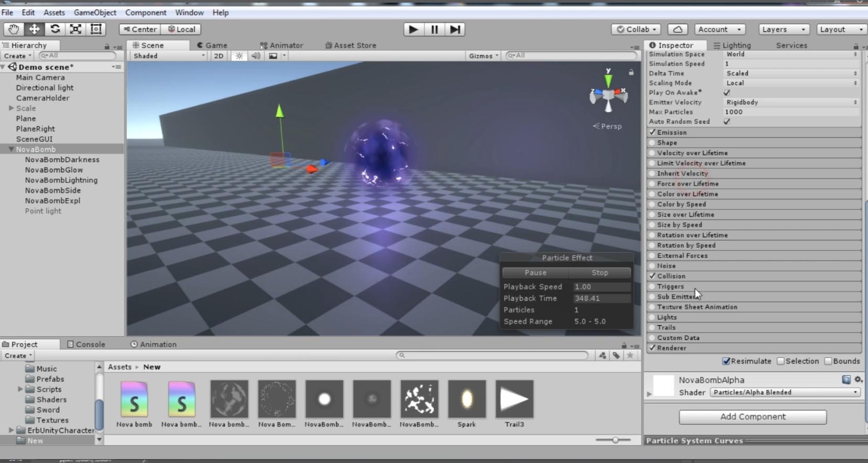The height and width of the screenshot is (463, 868).
Task: Click the Playback Speed field
Action: [x=602, y=287]
